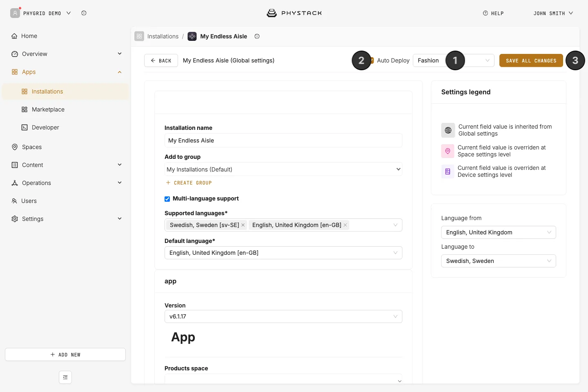Open the Products space dropdown
The height and width of the screenshot is (392, 588).
[283, 379]
